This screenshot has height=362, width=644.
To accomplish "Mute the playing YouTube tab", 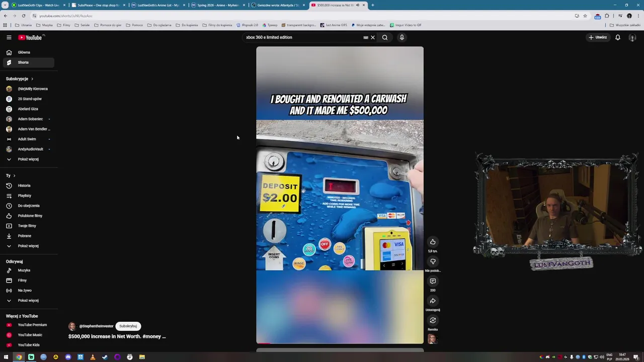I will tap(358, 5).
